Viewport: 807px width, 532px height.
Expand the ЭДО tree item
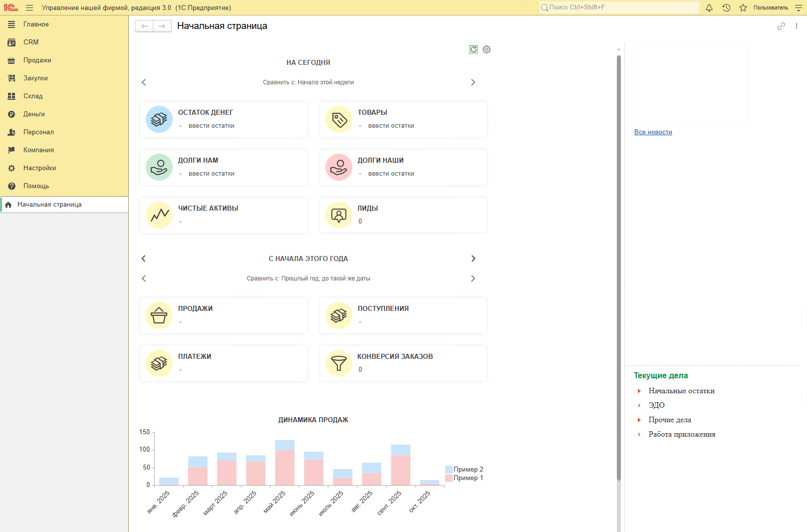pyautogui.click(x=639, y=405)
